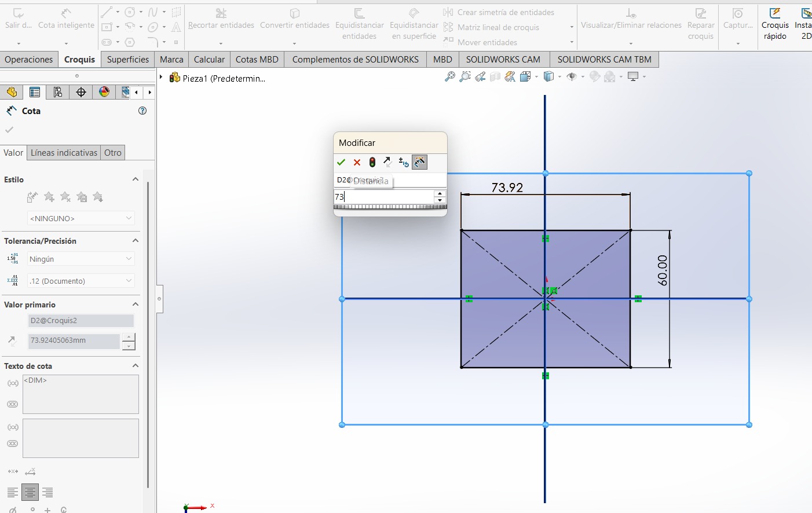Open the PropertyManager tab icon
812x513 pixels.
(35, 92)
